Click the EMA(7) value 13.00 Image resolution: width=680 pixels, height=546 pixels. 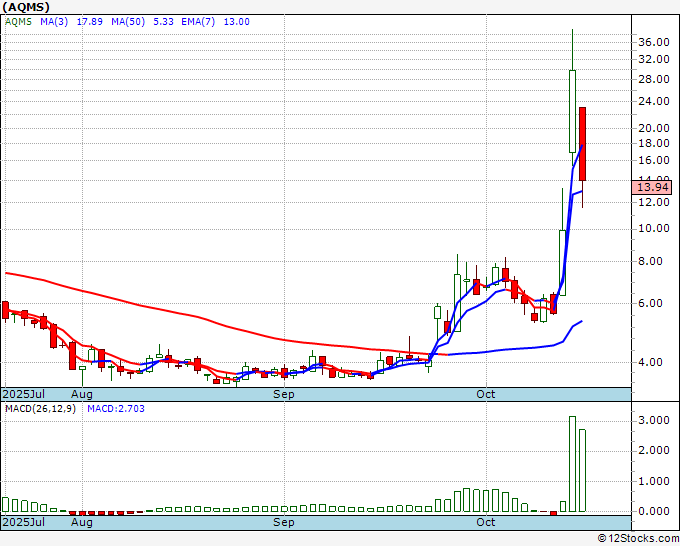pyautogui.click(x=237, y=22)
